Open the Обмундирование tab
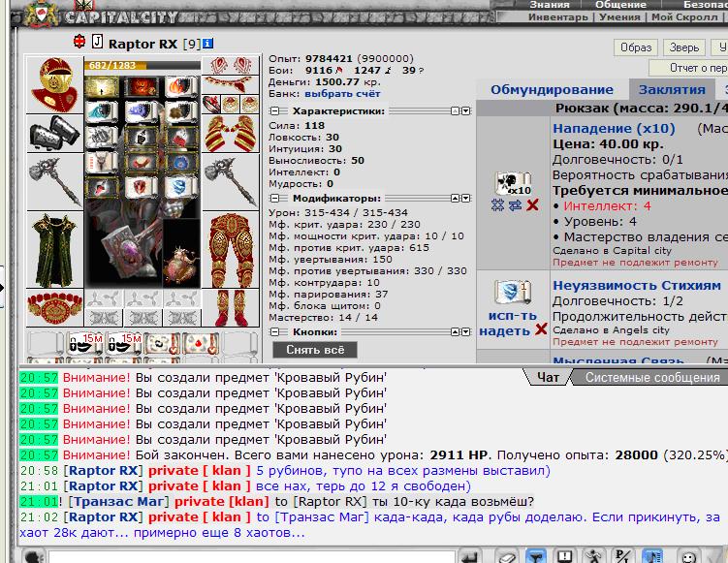This screenshot has height=563, width=728. (552, 89)
